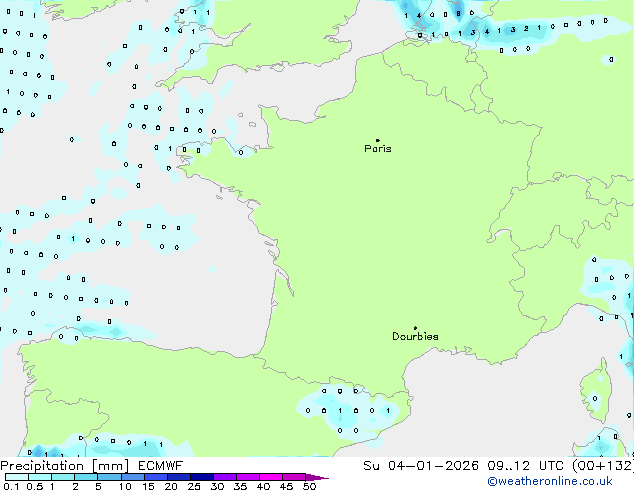Screen dimensions: 634x490
Task: Select the legend swatch between 30 and 35
Action: click(225, 477)
